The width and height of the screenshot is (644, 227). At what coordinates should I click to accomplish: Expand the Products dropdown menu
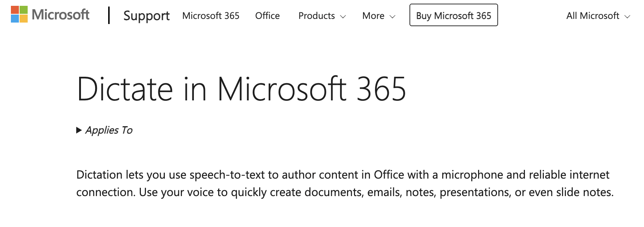(322, 16)
